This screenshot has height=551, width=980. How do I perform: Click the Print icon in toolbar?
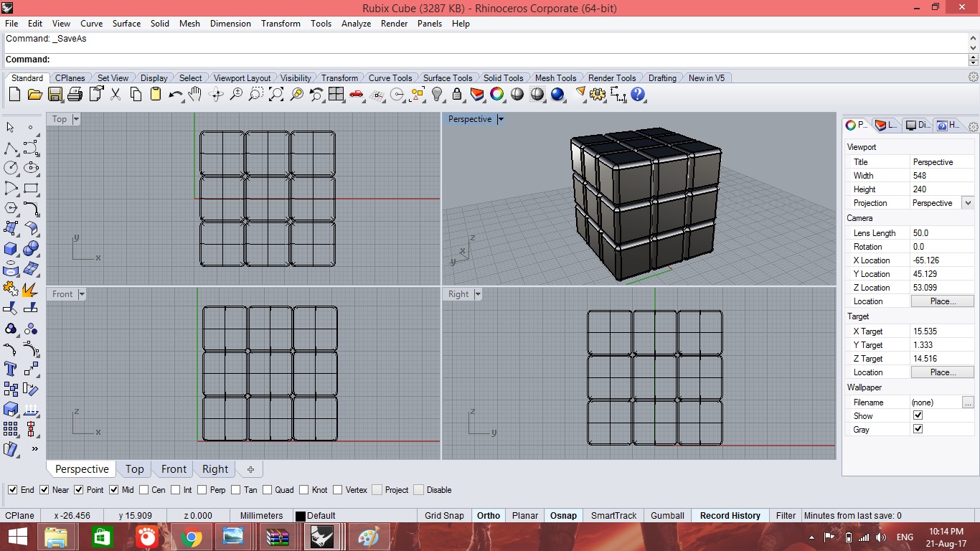[x=75, y=94]
